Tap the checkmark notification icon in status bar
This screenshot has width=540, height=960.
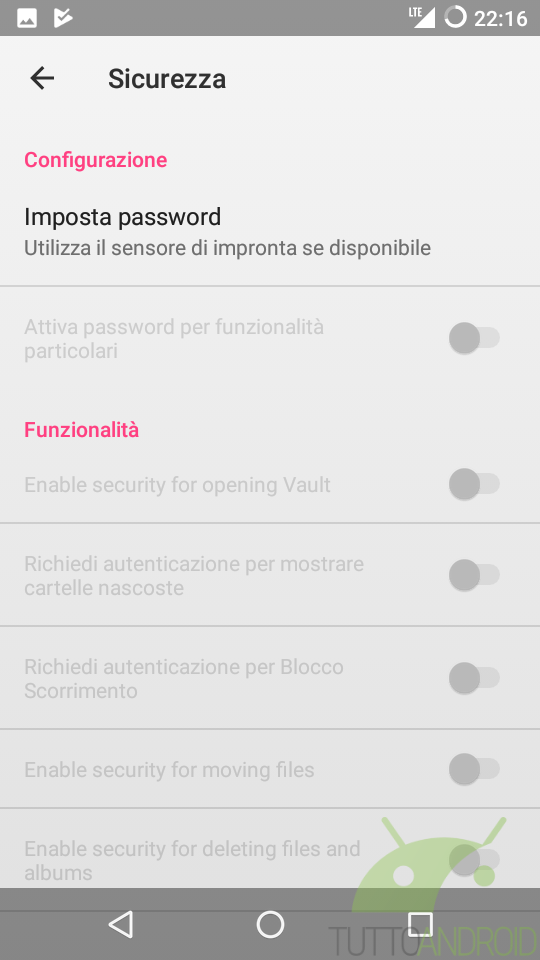63,18
